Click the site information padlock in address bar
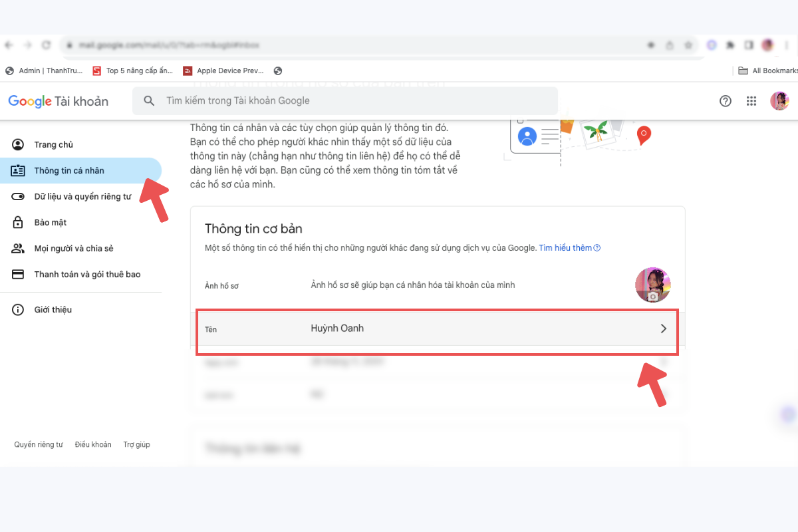 pos(70,45)
